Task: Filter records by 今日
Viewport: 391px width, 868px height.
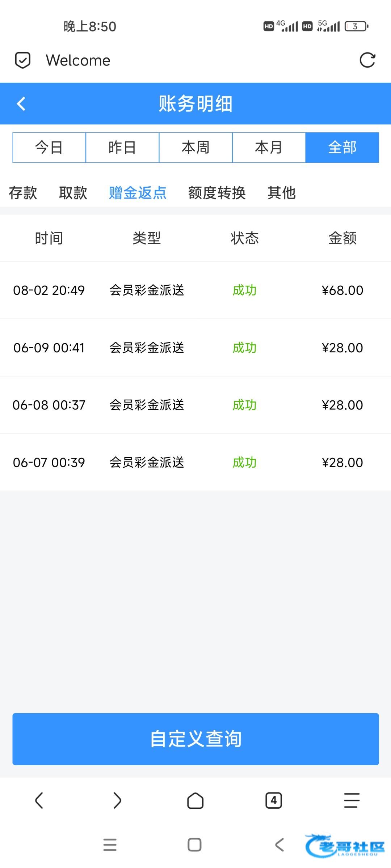Action: (x=49, y=148)
